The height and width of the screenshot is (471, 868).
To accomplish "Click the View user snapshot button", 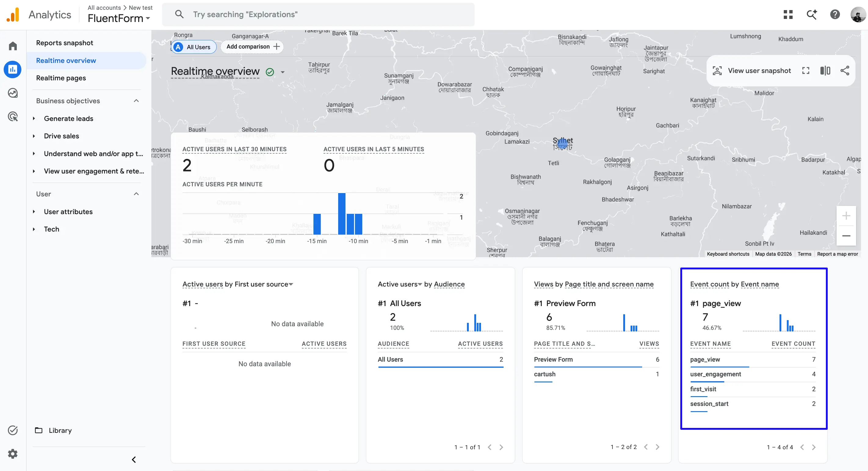I will tap(751, 71).
